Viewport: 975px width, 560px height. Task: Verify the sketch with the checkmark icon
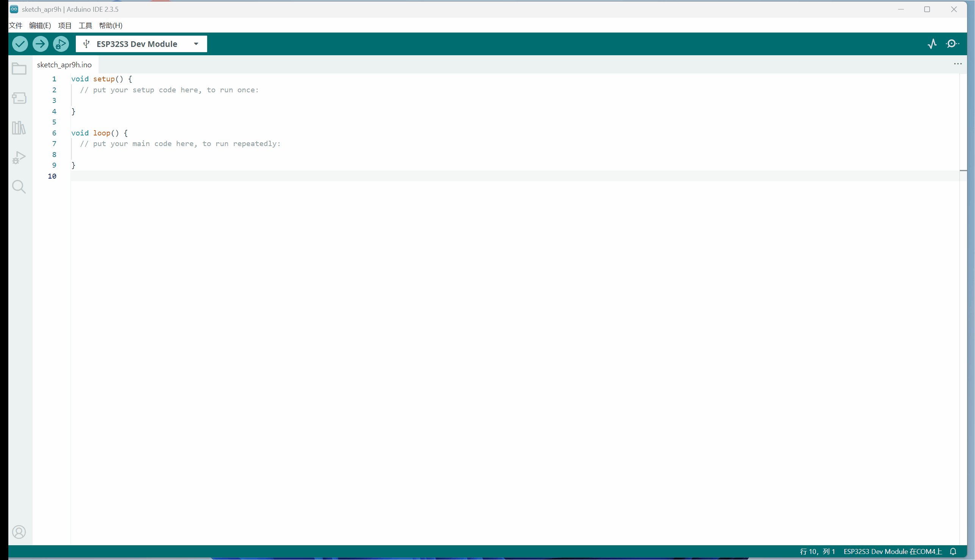pos(20,44)
